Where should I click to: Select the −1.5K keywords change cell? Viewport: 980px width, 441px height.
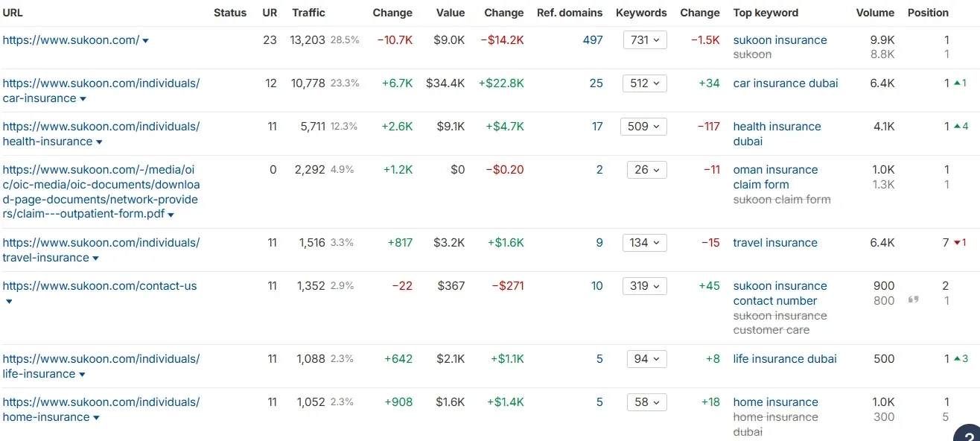tap(705, 40)
